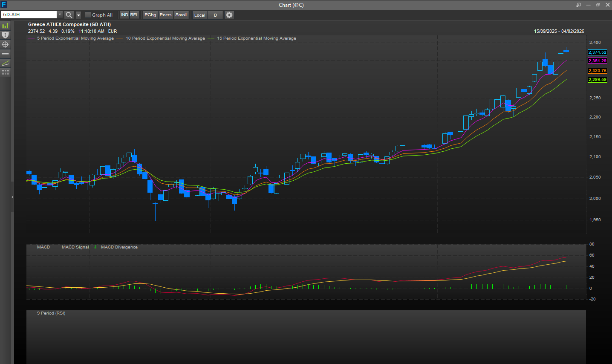Click the magenta 2,351.29 EMA price label
This screenshot has width=612, height=364.
pyautogui.click(x=597, y=61)
